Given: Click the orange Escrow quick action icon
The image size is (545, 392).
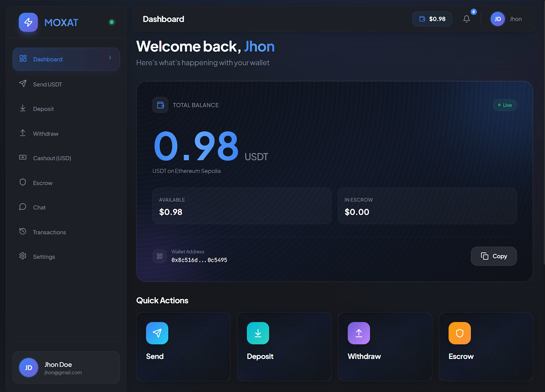Looking at the screenshot, I should tap(460, 333).
